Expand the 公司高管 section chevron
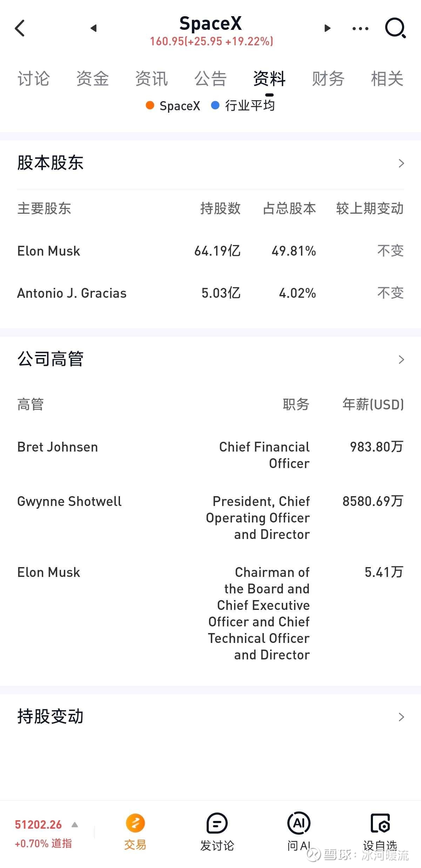This screenshot has width=421, height=868. (401, 360)
